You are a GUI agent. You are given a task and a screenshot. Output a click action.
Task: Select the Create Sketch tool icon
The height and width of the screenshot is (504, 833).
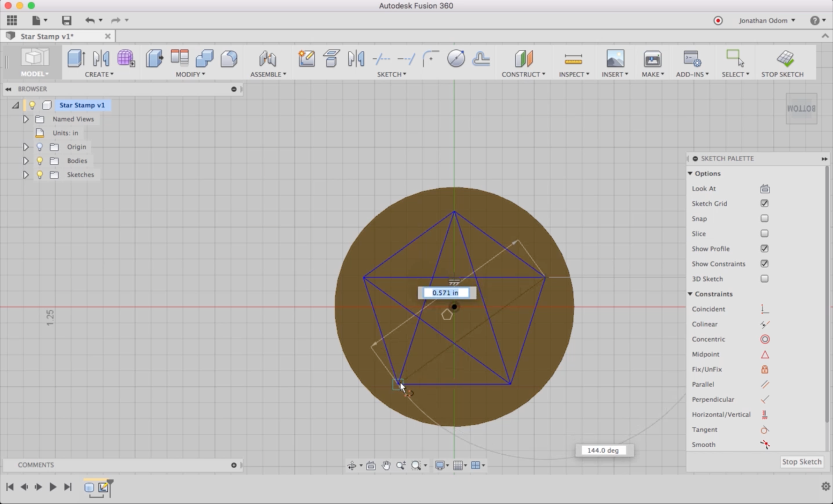click(306, 58)
